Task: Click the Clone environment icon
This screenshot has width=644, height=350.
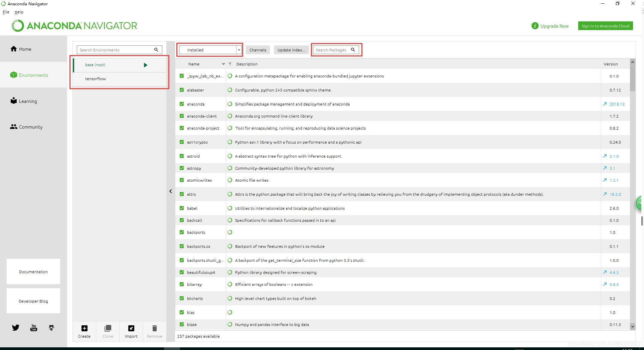Action: coord(108,328)
